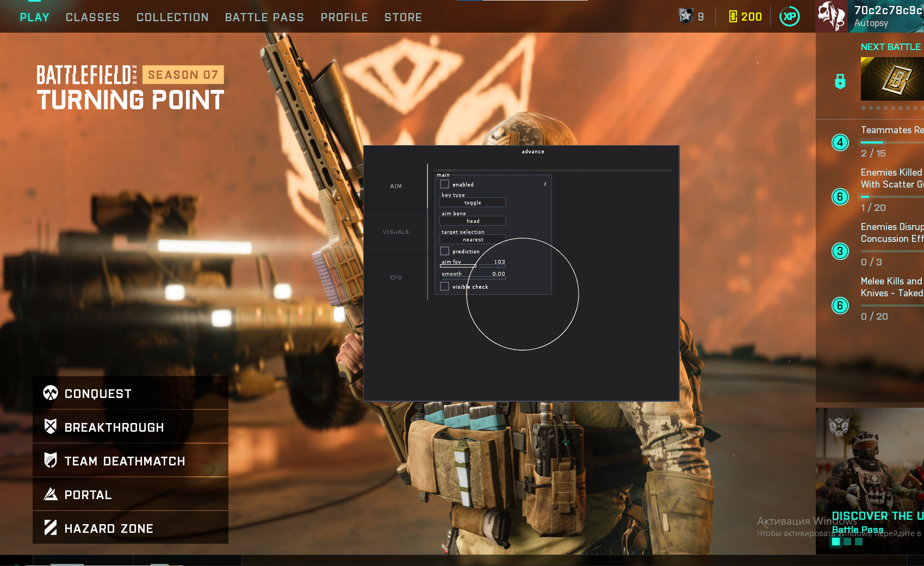Viewport: 924px width, 566px height.
Task: Click the teal lock icon beside Next Battle
Action: (x=840, y=82)
